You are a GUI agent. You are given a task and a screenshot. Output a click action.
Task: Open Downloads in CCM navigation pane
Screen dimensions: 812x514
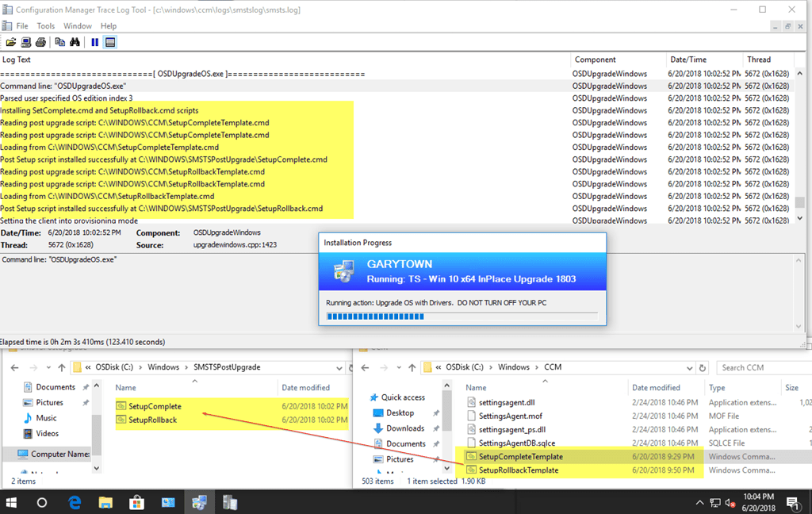405,428
